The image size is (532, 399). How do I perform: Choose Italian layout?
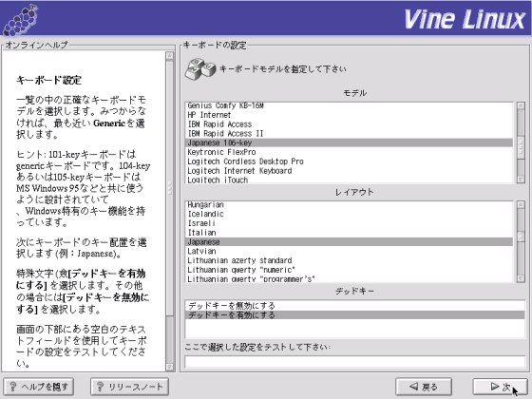[x=349, y=233]
